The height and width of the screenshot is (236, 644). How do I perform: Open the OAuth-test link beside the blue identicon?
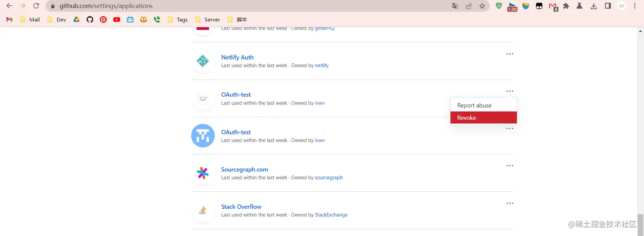coord(236,132)
